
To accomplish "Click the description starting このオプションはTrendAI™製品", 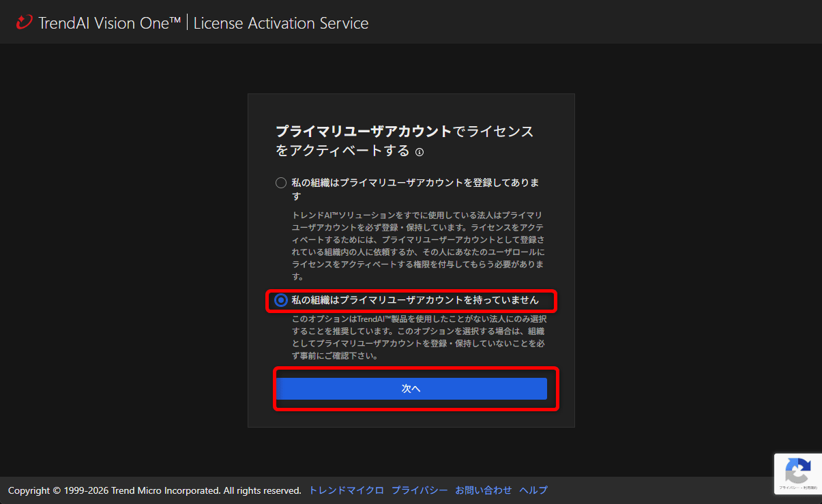I will coord(417,338).
